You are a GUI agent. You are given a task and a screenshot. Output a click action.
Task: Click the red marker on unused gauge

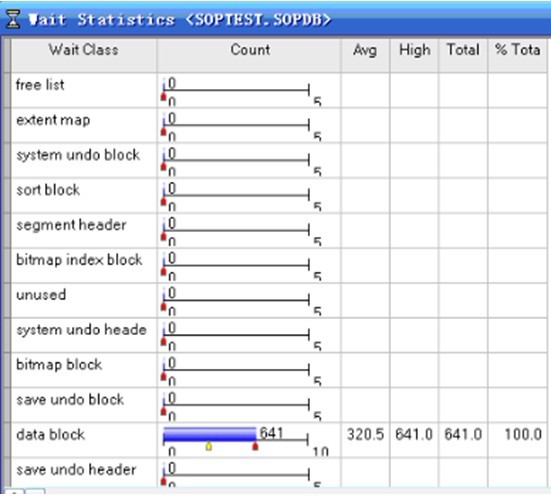point(163,307)
